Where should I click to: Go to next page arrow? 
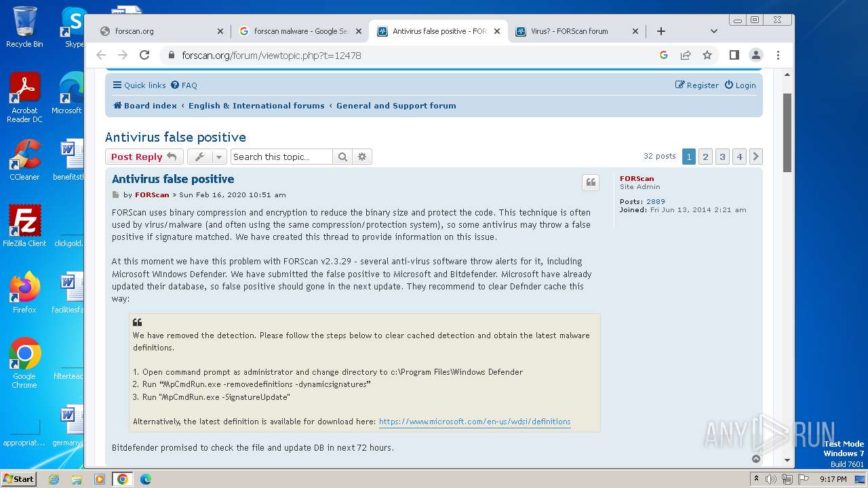[x=755, y=157]
